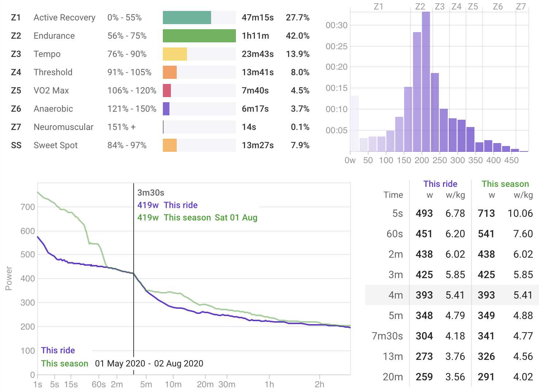539x392 pixels.
Task: Click the 'This season' table column header
Action: 505,184
